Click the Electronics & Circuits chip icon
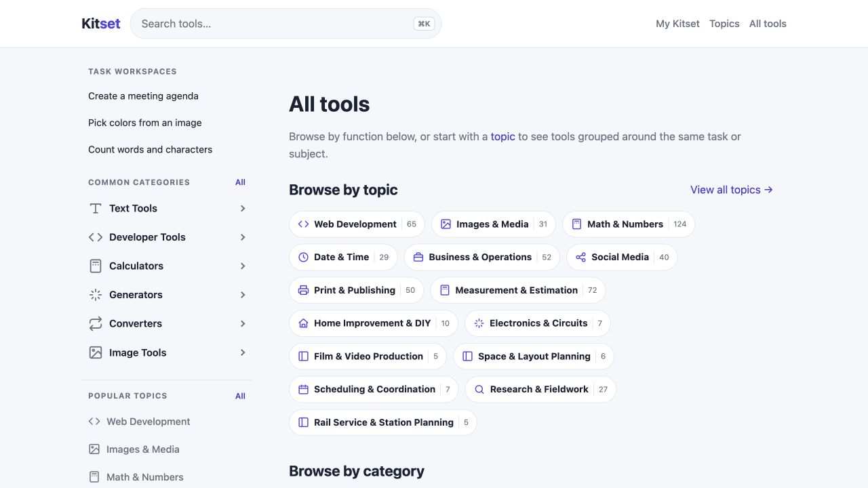Screen dimensions: 868x488 (x=479, y=323)
